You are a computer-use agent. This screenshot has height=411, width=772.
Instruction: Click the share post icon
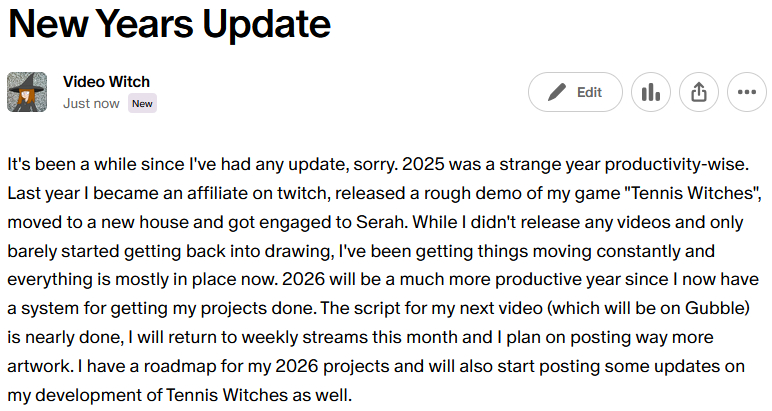coord(699,92)
